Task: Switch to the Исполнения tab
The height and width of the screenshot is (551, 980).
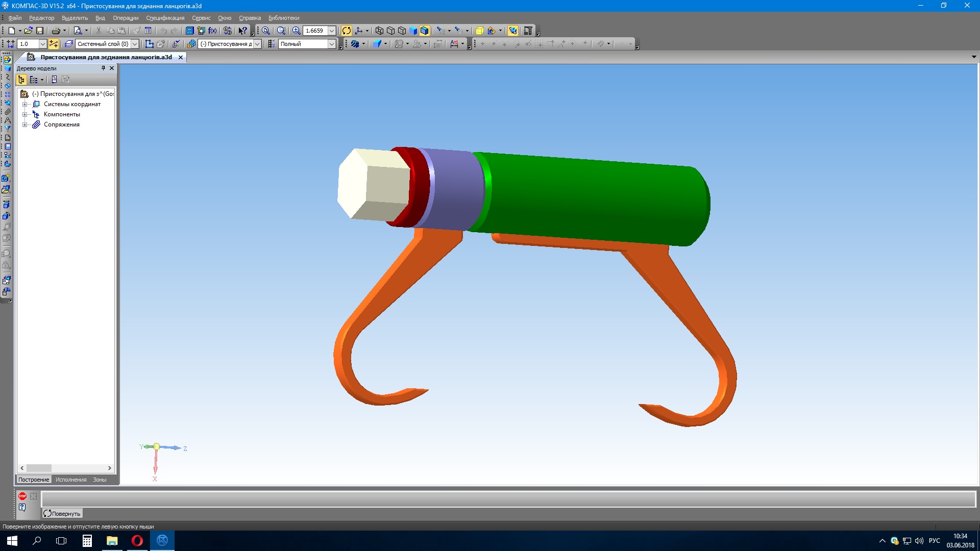Action: (71, 480)
